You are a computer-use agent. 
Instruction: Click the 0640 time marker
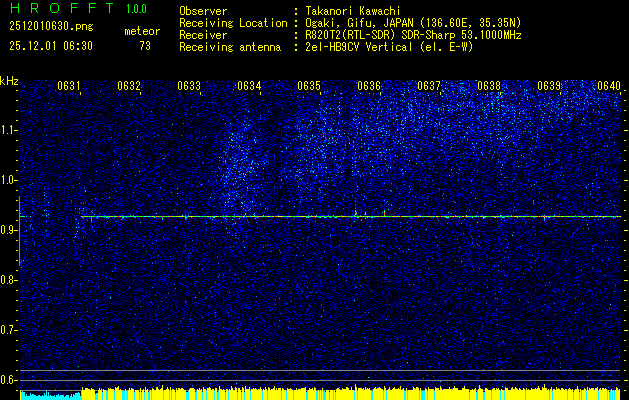(609, 86)
